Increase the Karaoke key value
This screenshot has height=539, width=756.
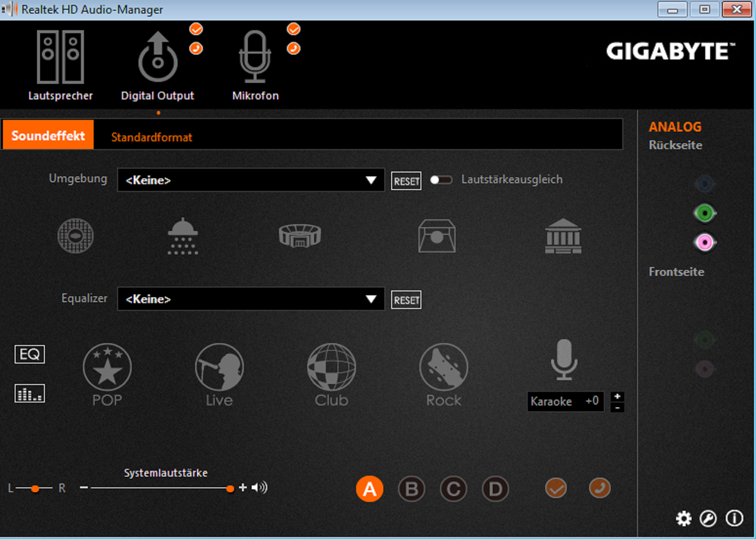617,396
